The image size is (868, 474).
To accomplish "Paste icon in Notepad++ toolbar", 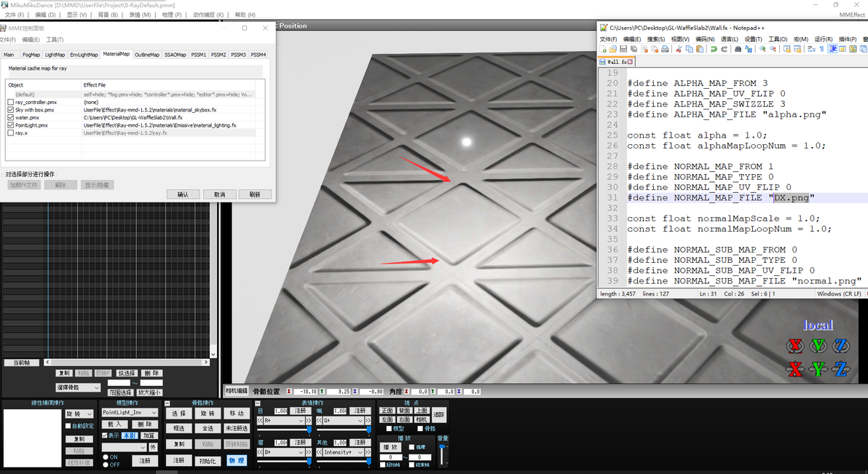I will coord(700,49).
